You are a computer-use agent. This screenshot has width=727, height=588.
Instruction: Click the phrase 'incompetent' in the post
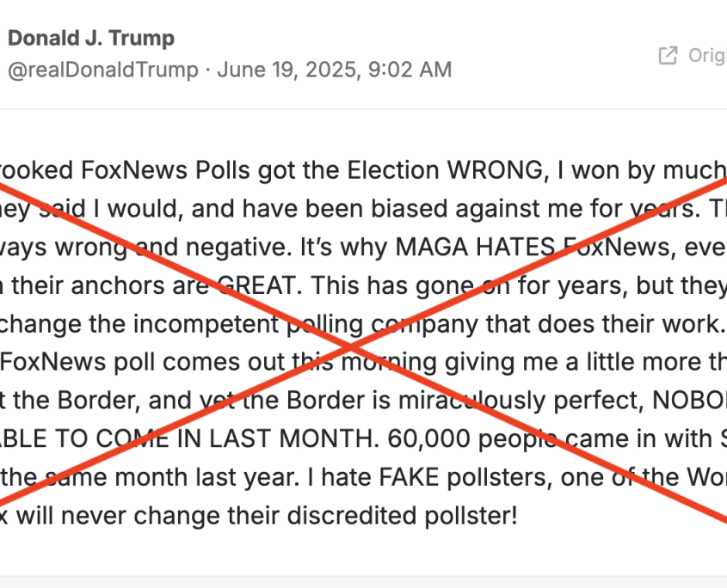(206, 324)
